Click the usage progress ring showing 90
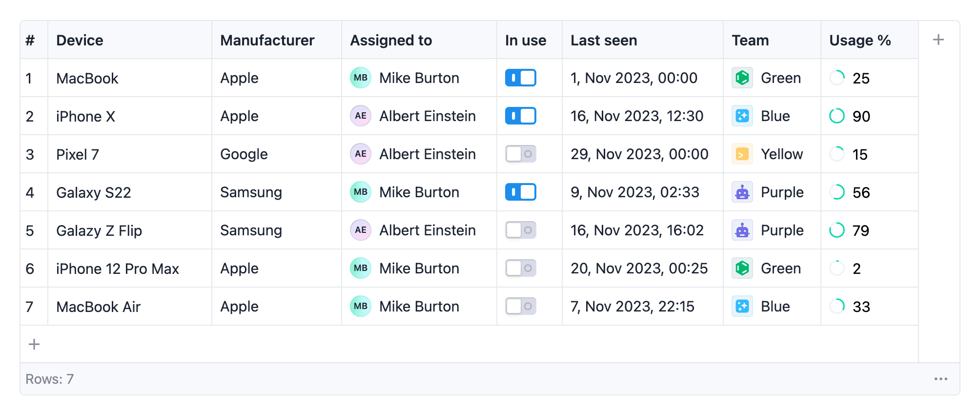Image resolution: width=980 pixels, height=415 pixels. tap(837, 116)
